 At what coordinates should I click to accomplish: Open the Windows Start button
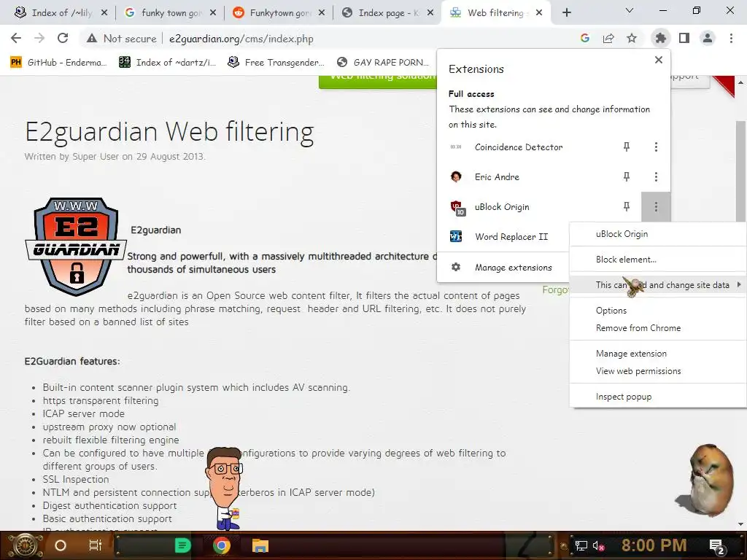pyautogui.click(x=24, y=545)
